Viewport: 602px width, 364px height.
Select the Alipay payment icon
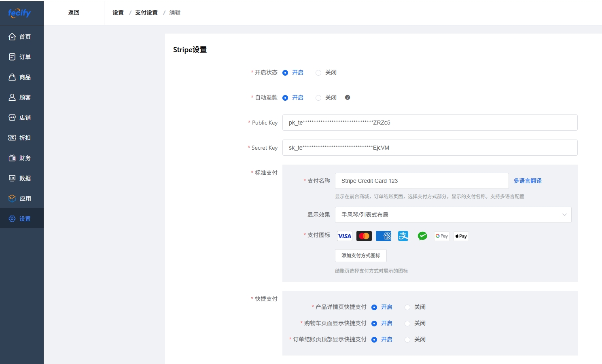(x=403, y=236)
